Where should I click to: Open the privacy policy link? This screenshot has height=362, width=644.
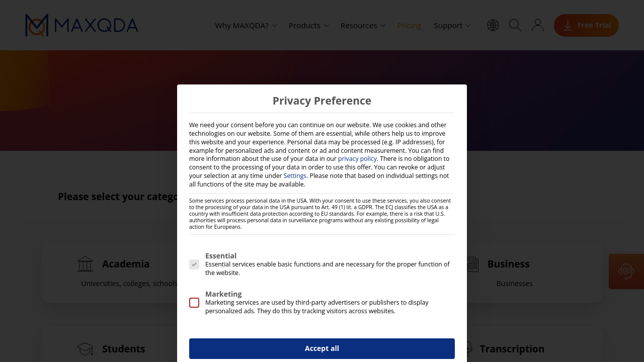(357, 159)
